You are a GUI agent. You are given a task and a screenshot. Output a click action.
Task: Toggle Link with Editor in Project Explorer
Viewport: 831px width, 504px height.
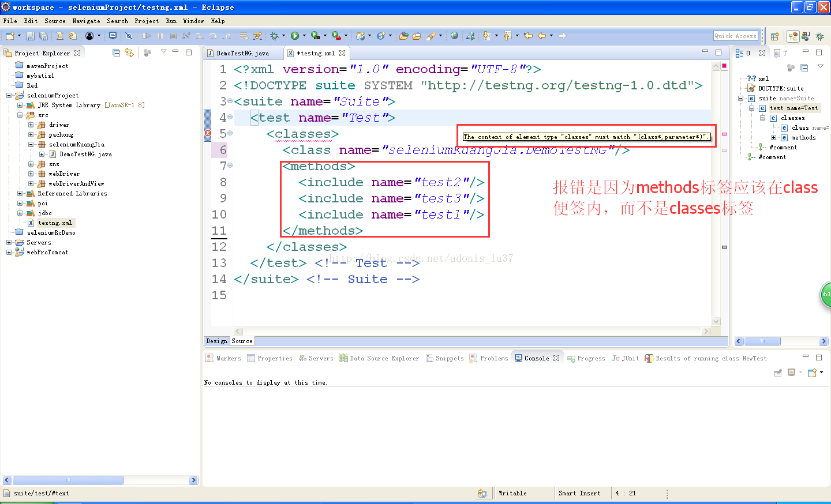pos(129,52)
